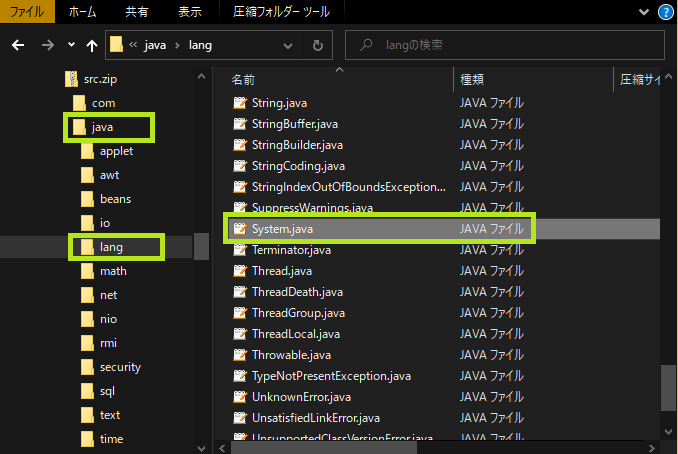
Task: Click the refresh button in address bar
Action: coord(318,45)
